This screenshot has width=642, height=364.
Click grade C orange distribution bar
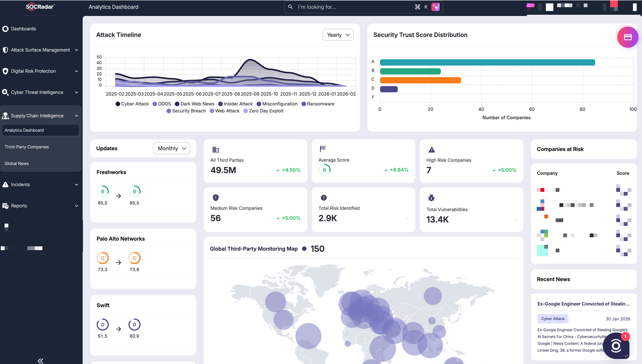(420, 80)
